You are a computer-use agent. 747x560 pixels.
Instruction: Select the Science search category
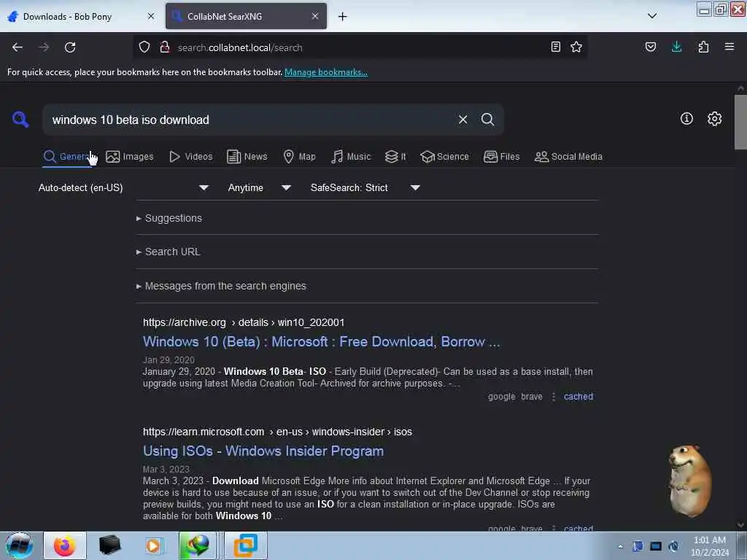(x=444, y=157)
